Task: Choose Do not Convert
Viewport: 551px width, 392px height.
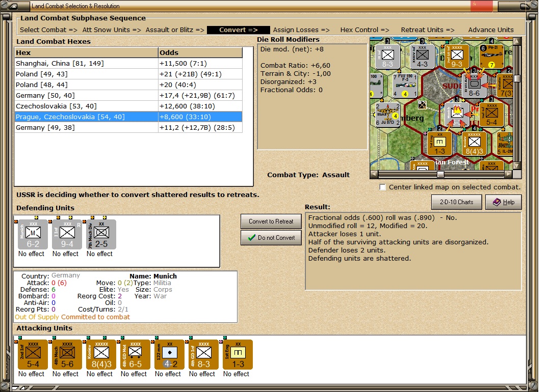Action: pyautogui.click(x=271, y=238)
